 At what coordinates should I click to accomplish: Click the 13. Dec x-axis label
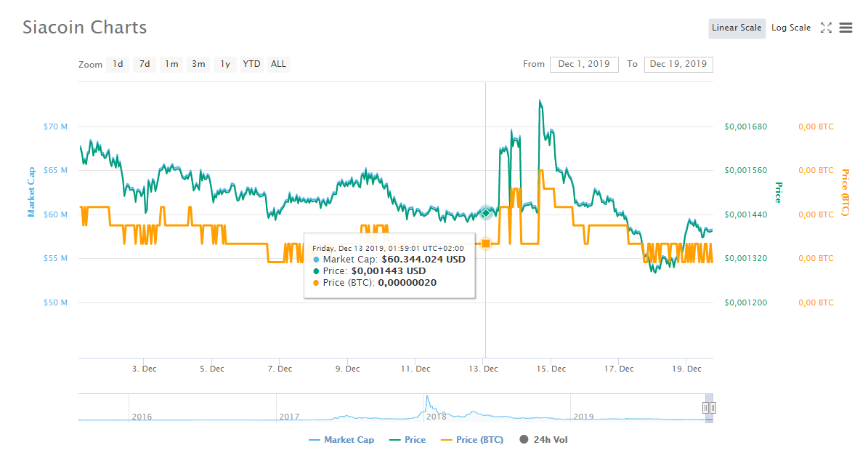click(483, 369)
